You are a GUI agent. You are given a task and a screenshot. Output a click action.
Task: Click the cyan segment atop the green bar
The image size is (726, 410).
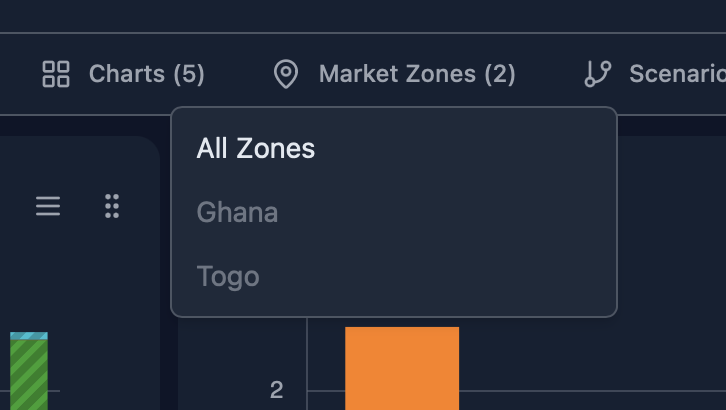(29, 336)
